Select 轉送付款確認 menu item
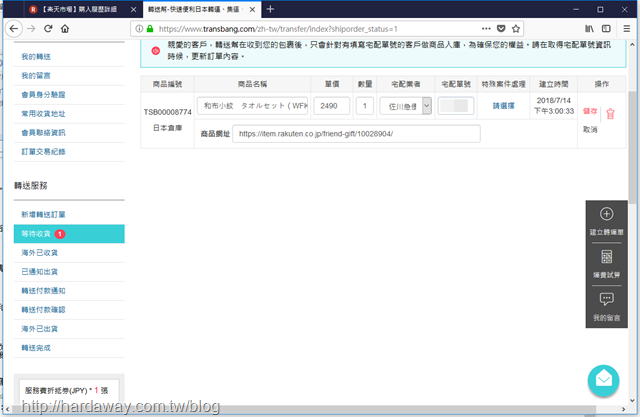This screenshot has height=417, width=640. (43, 310)
